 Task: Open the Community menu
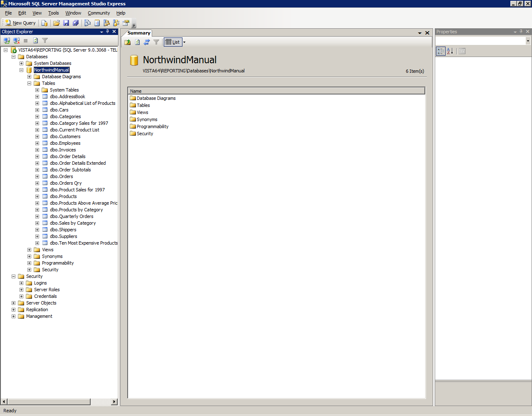point(99,13)
